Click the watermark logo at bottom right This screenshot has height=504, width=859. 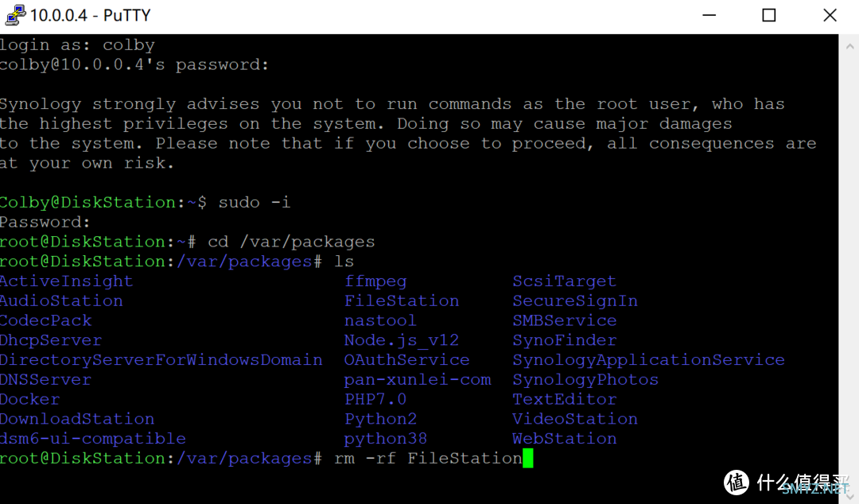pos(736,483)
